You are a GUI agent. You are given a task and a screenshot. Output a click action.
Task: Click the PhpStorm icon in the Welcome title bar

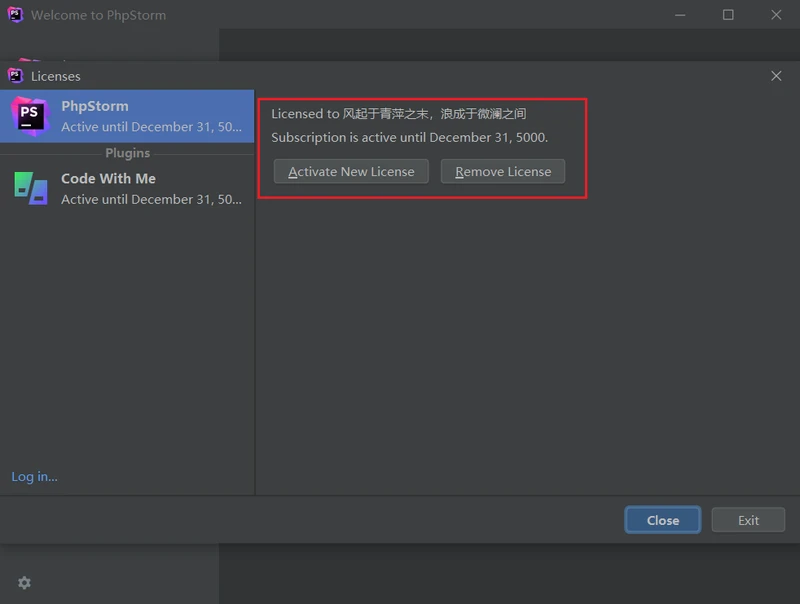[x=15, y=15]
